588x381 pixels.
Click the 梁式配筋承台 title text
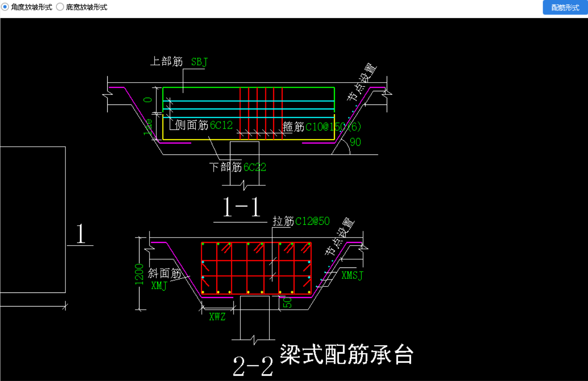click(x=346, y=354)
